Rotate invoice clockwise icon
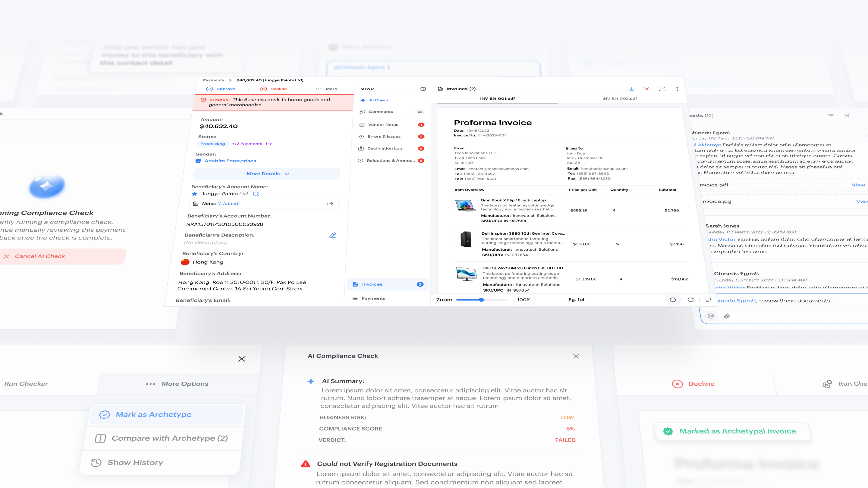This screenshot has height=488, width=868. pyautogui.click(x=690, y=300)
